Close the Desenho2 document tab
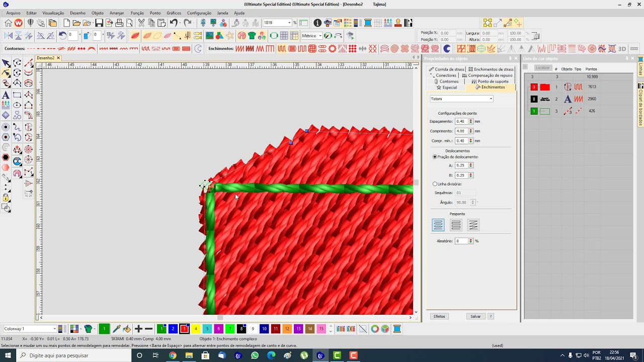644x362 pixels. [x=58, y=58]
